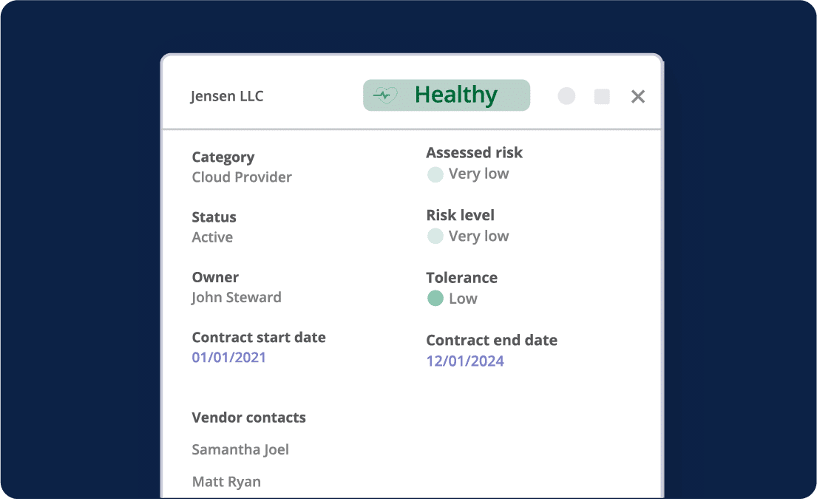
Task: Close the Jensen LLC vendor panel
Action: pyautogui.click(x=638, y=96)
